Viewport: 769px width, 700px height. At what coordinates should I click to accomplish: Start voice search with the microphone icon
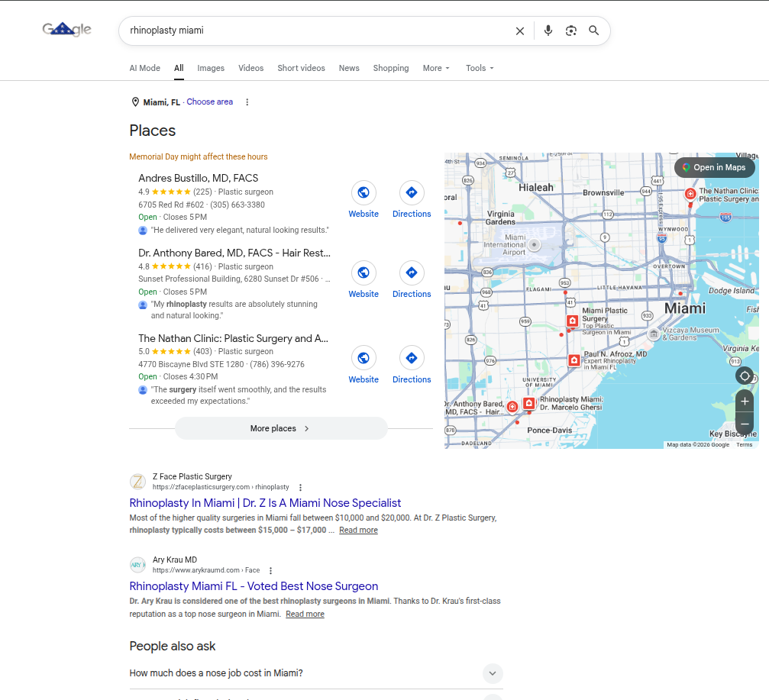[x=548, y=31]
